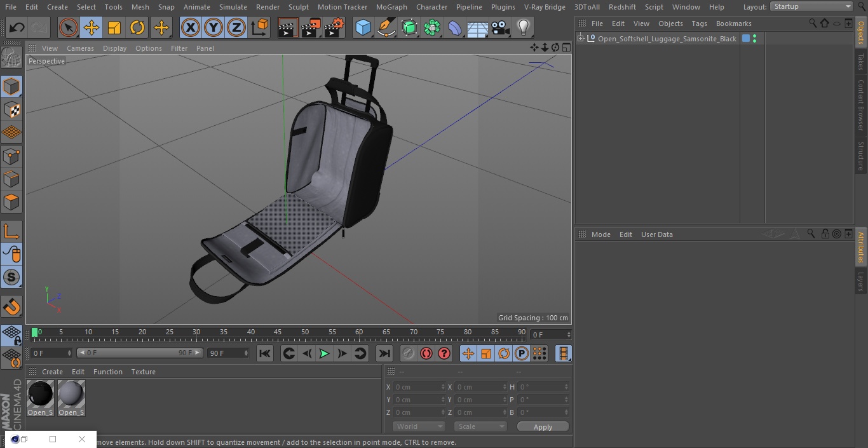Go to start of animation

coord(265,353)
